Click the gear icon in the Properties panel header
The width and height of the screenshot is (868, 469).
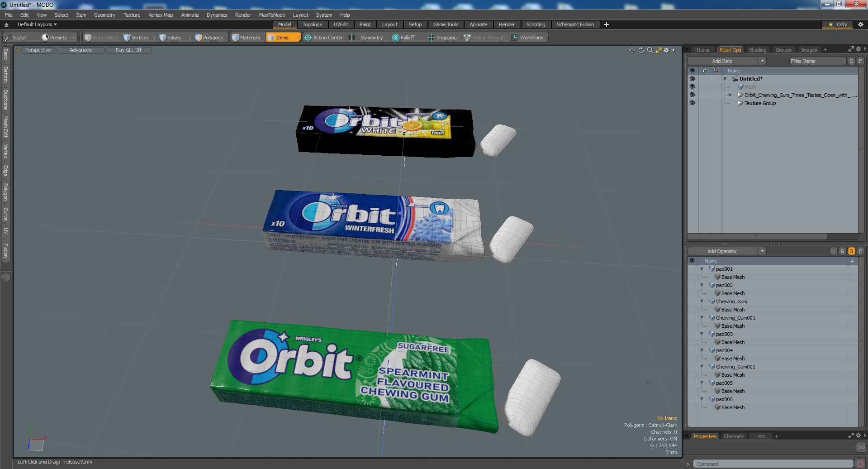click(858, 435)
